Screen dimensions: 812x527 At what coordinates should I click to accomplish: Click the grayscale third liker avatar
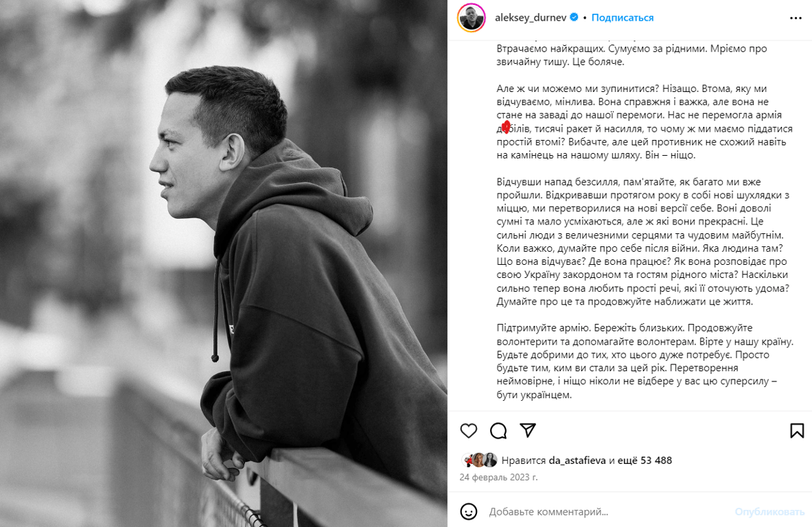(490, 460)
